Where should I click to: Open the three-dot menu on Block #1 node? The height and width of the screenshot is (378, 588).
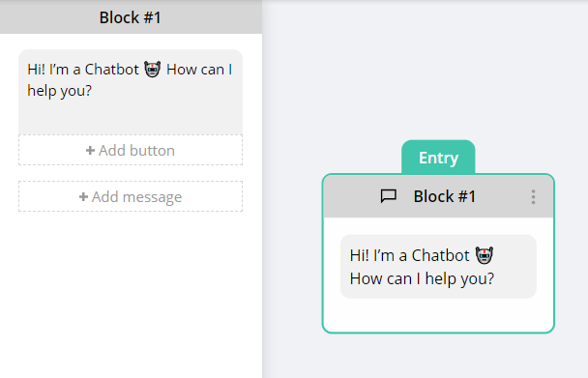coord(533,196)
